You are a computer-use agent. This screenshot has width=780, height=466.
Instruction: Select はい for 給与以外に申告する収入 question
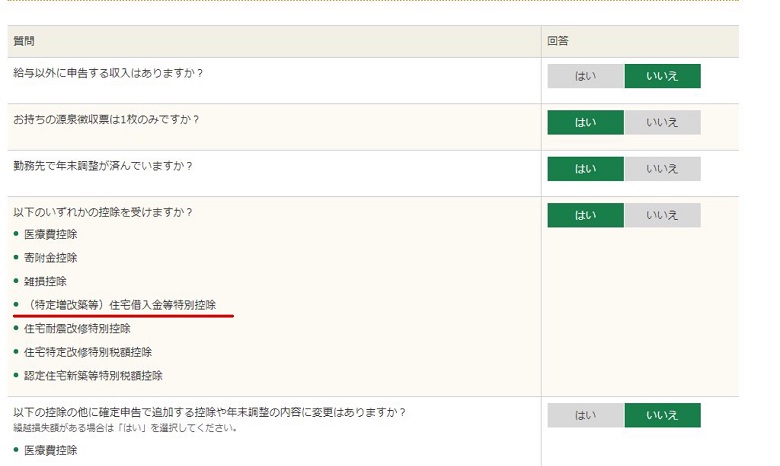coord(585,76)
